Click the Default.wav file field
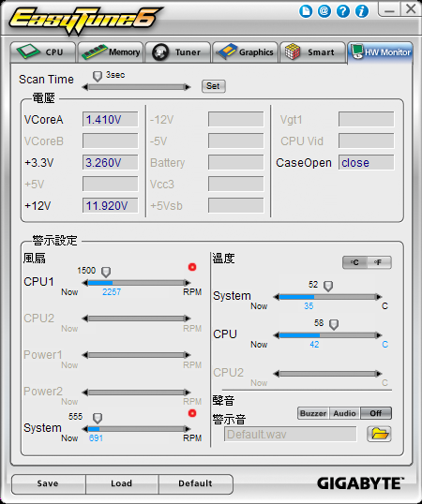The height and width of the screenshot is (504, 422). (x=291, y=435)
